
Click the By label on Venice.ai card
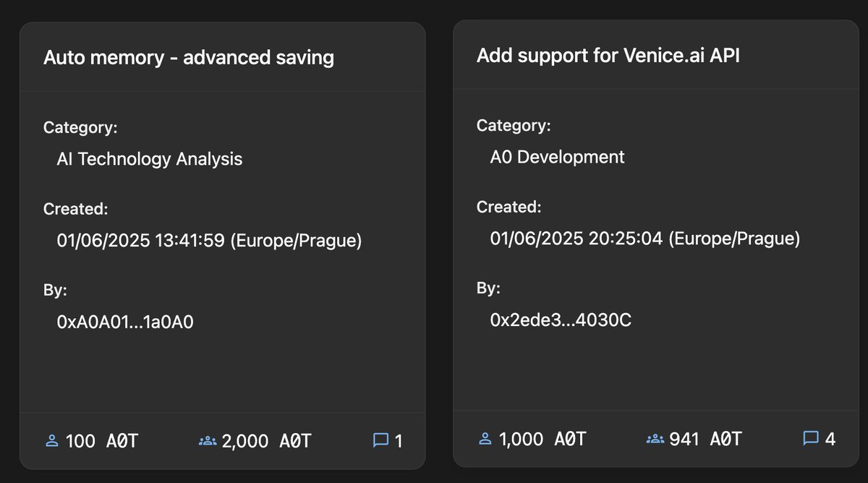point(488,288)
